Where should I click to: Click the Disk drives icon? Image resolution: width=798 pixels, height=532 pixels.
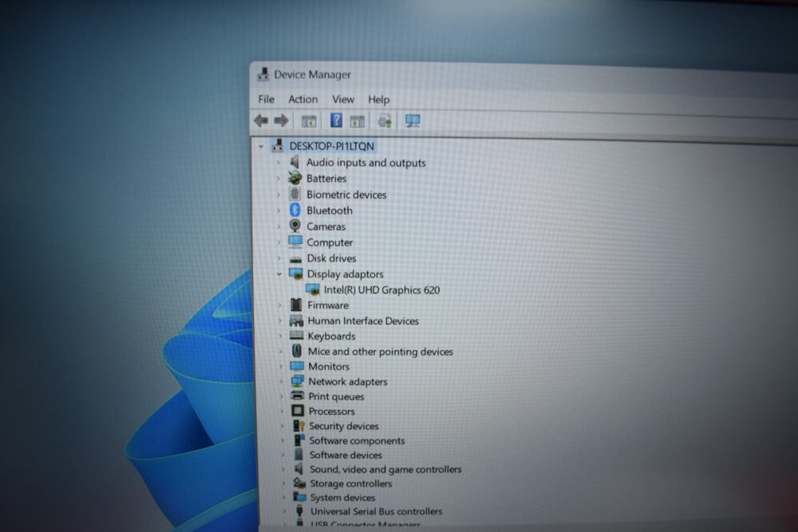click(x=296, y=259)
